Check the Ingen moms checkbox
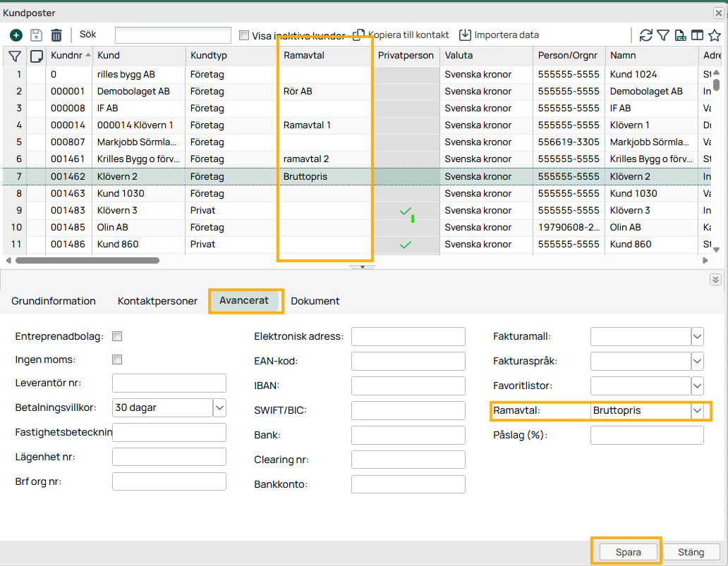Viewport: 728px width, 566px height. coord(117,359)
